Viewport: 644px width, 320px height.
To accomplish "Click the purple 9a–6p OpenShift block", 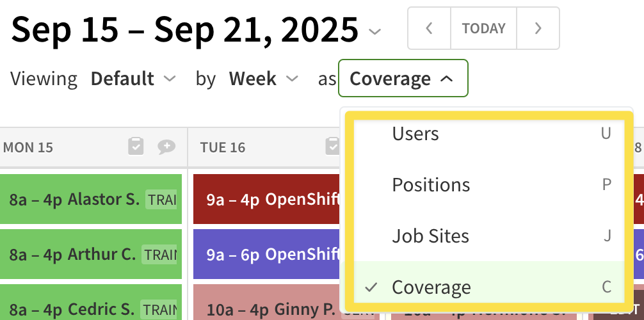I will coord(266,254).
